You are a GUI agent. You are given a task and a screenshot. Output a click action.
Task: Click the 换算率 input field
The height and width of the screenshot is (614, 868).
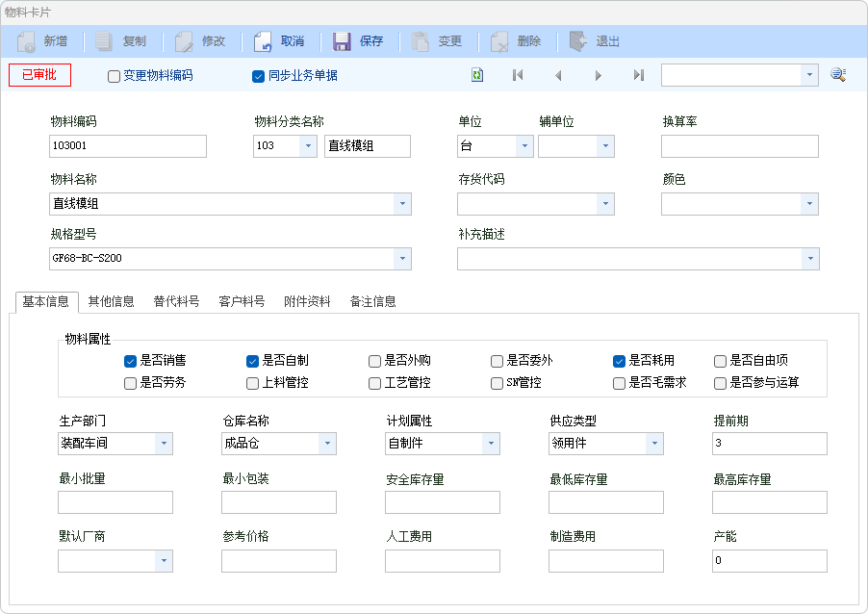pos(740,146)
